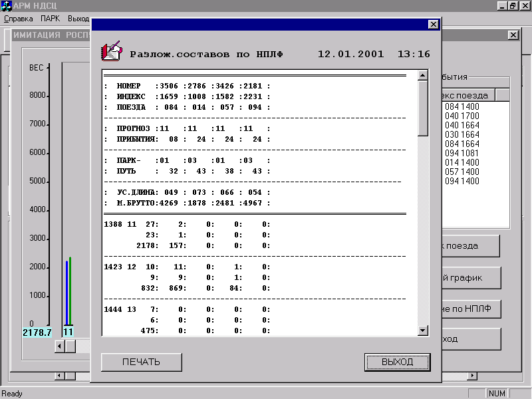The image size is (532, 399).
Task: Restore the АРМ НДСЦ main window size
Action: point(512,6)
